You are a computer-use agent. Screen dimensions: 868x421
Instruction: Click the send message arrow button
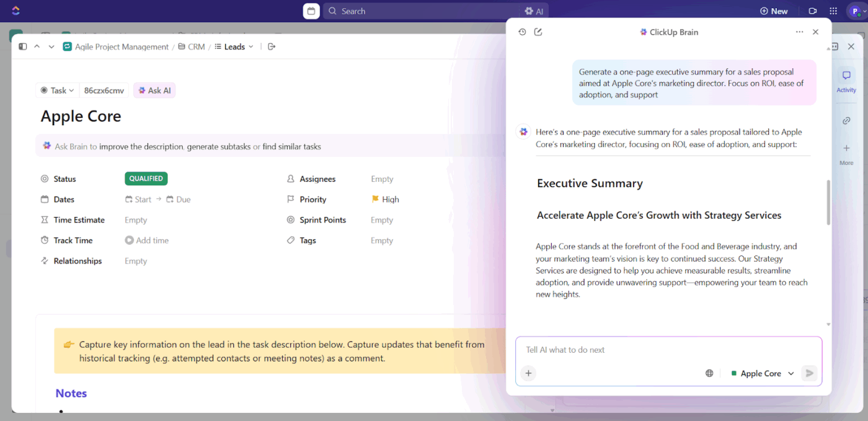[x=808, y=373]
